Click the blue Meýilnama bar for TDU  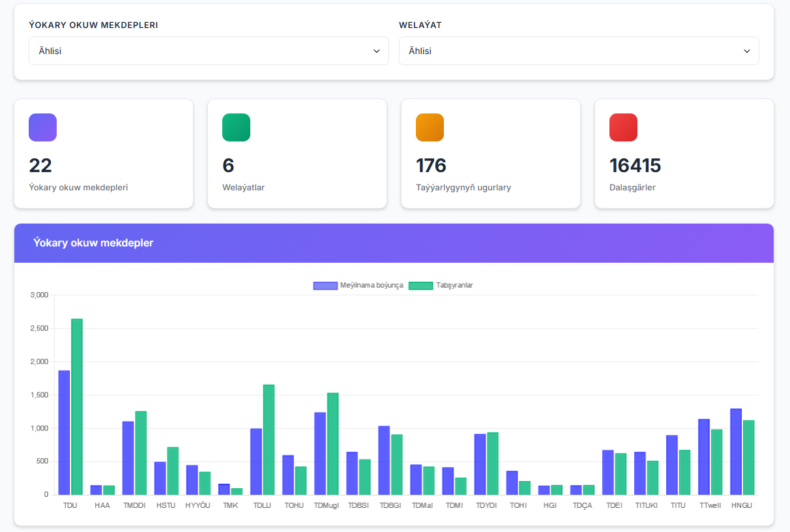click(x=64, y=432)
